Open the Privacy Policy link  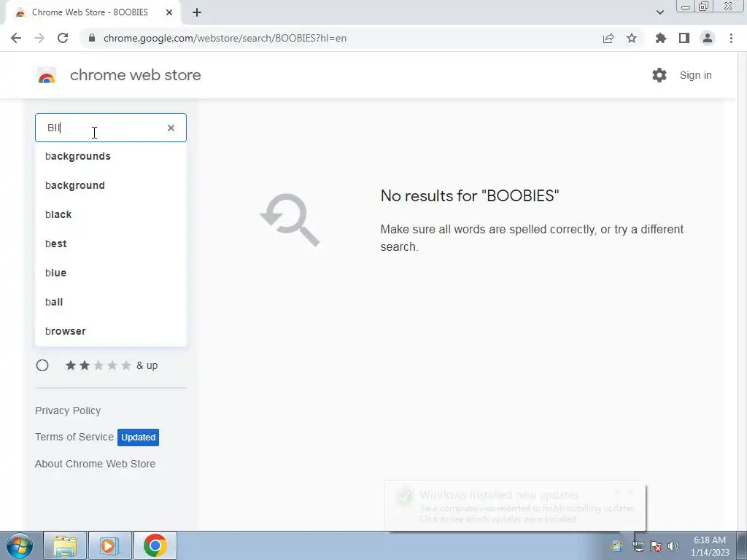68,411
